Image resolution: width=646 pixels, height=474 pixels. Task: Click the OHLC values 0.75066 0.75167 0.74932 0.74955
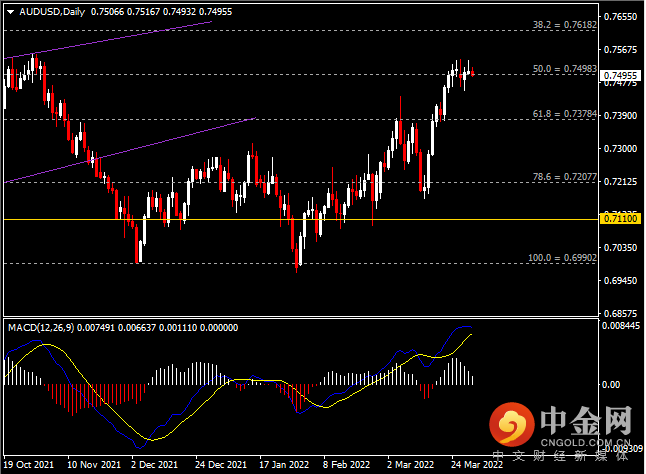(x=162, y=12)
